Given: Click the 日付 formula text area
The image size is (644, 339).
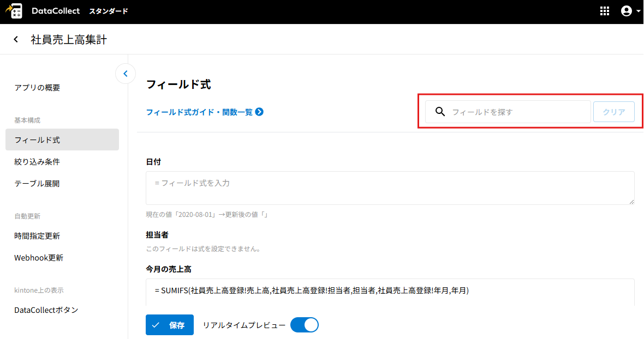Looking at the screenshot, I should pyautogui.click(x=390, y=187).
